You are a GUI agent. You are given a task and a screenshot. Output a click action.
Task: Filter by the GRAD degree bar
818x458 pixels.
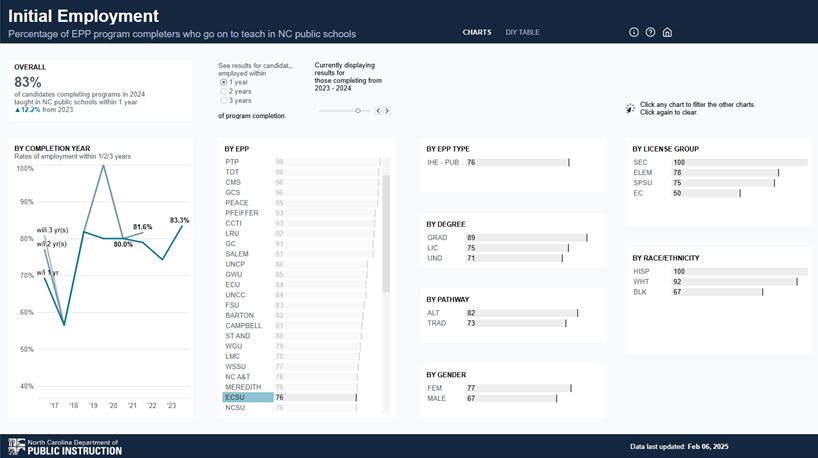(x=525, y=238)
